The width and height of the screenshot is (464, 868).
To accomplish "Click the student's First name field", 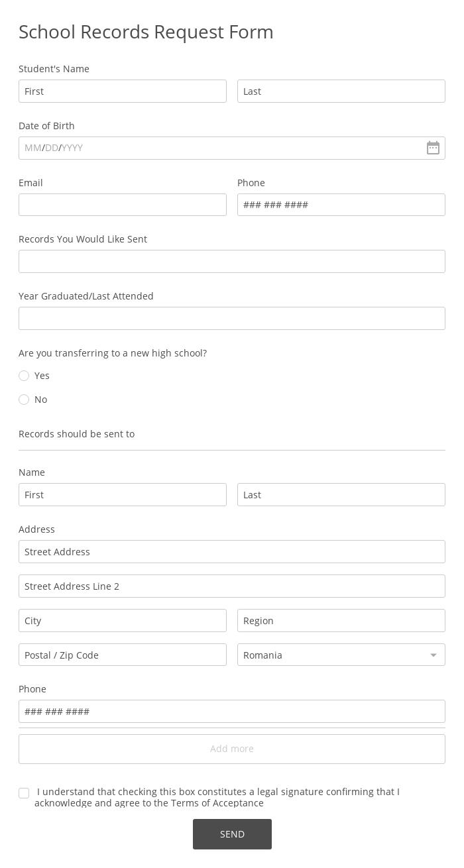I will 123,91.
